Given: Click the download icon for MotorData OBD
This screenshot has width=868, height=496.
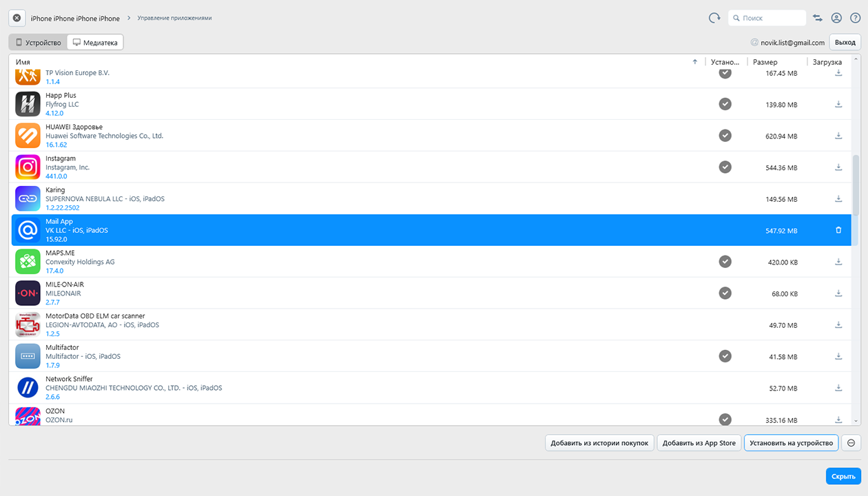Looking at the screenshot, I should pos(838,325).
